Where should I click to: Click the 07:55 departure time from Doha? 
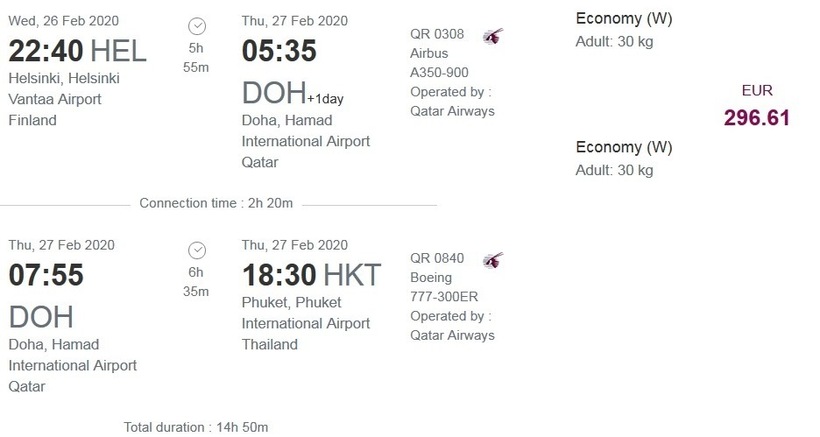[x=46, y=275]
